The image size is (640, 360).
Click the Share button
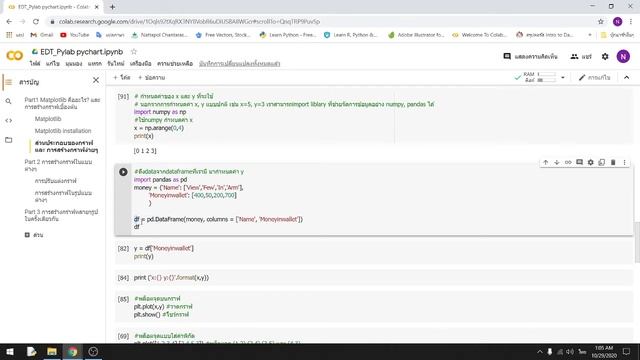coord(581,56)
